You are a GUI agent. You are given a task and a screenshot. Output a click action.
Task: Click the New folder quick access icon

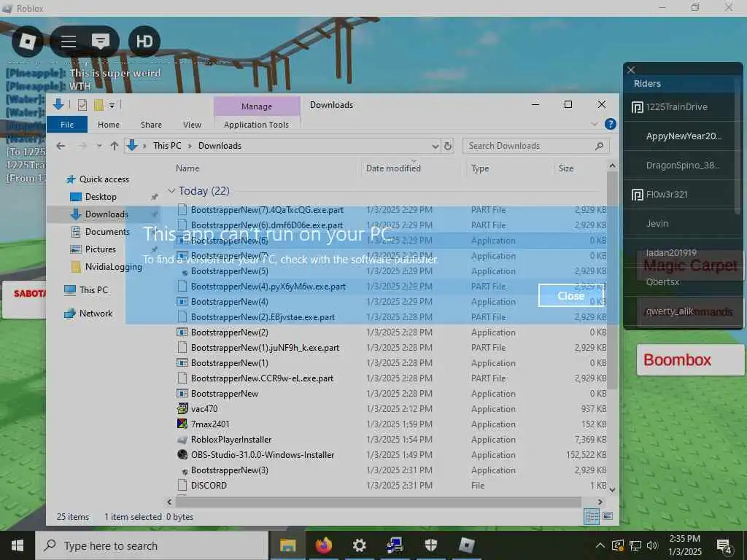coord(98,105)
